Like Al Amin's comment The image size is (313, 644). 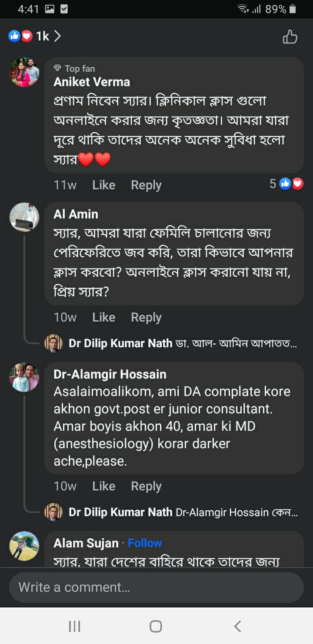pos(103,317)
